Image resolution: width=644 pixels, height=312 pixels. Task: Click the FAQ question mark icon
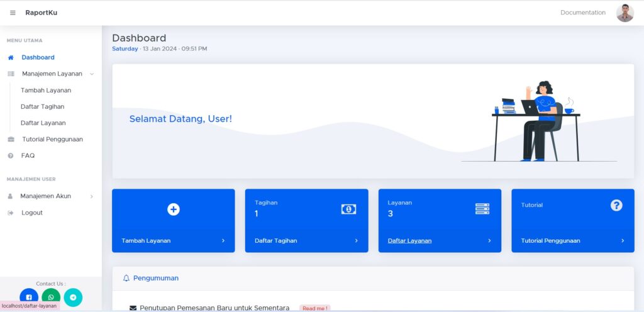click(11, 156)
